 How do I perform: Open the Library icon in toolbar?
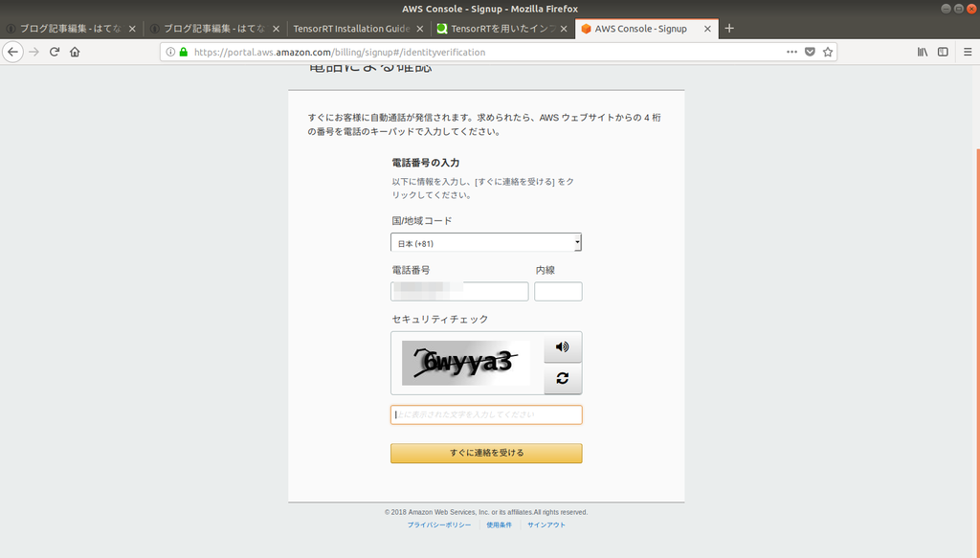[x=923, y=52]
